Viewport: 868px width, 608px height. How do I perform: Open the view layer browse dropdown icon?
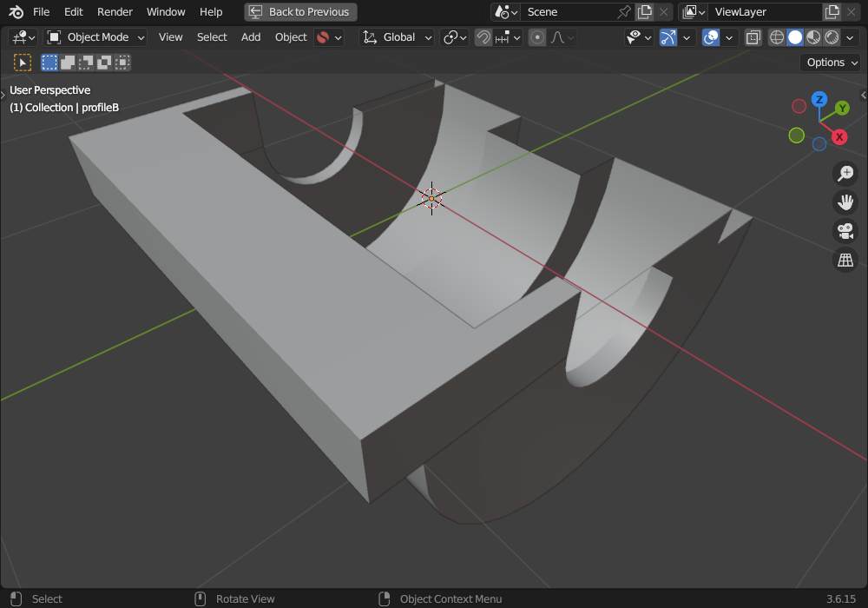[694, 11]
